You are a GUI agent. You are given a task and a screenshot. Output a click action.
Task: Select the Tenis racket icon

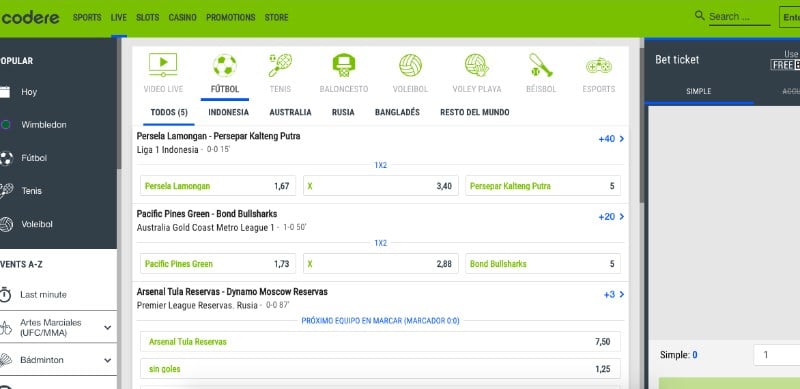coord(280,65)
